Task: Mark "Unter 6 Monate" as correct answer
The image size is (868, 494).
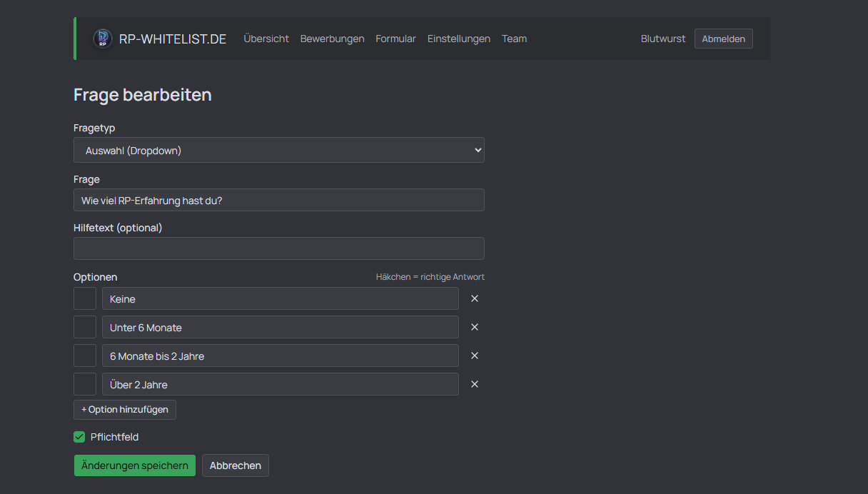Action: point(85,327)
